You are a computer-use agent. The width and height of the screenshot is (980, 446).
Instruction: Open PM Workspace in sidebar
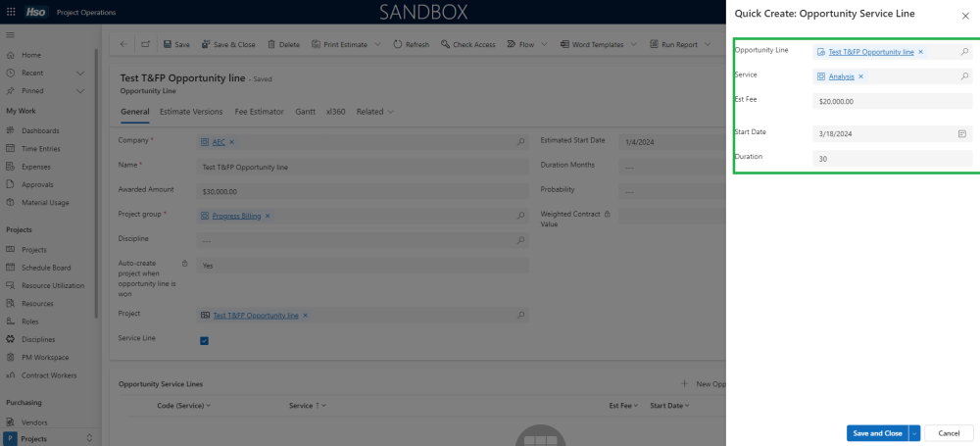click(x=45, y=358)
